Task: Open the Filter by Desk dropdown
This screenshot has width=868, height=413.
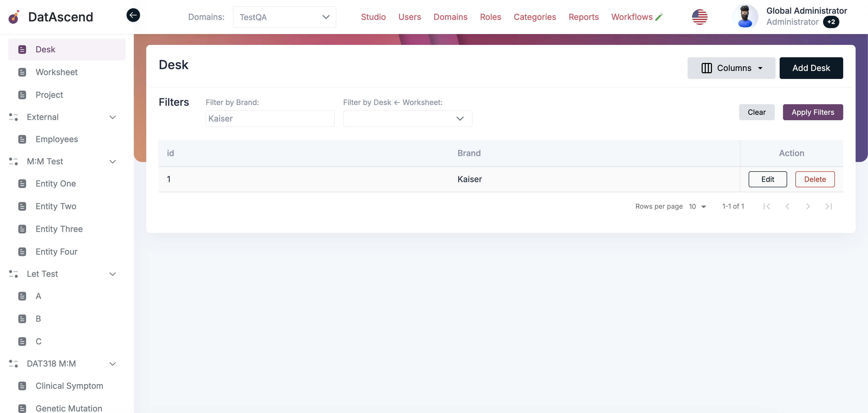Action: (407, 118)
